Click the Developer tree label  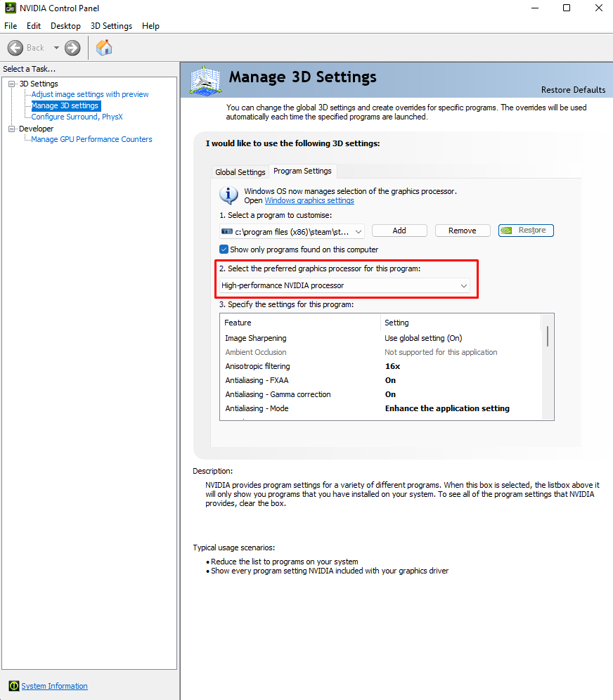(36, 129)
